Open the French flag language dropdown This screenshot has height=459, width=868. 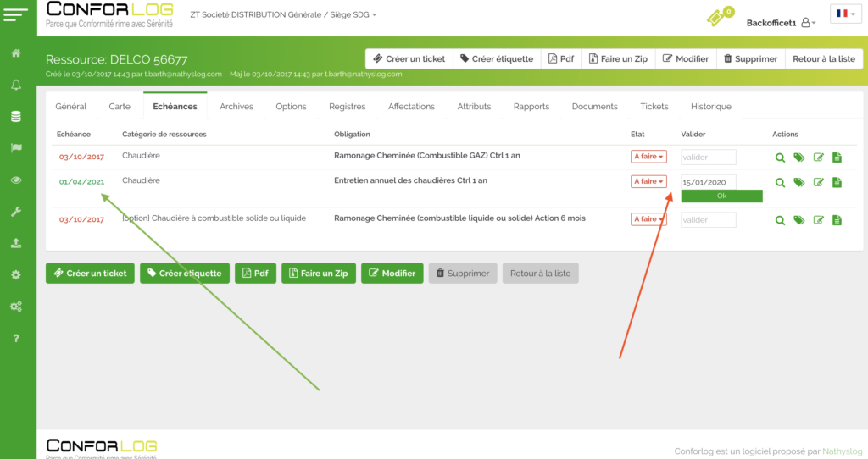845,14
